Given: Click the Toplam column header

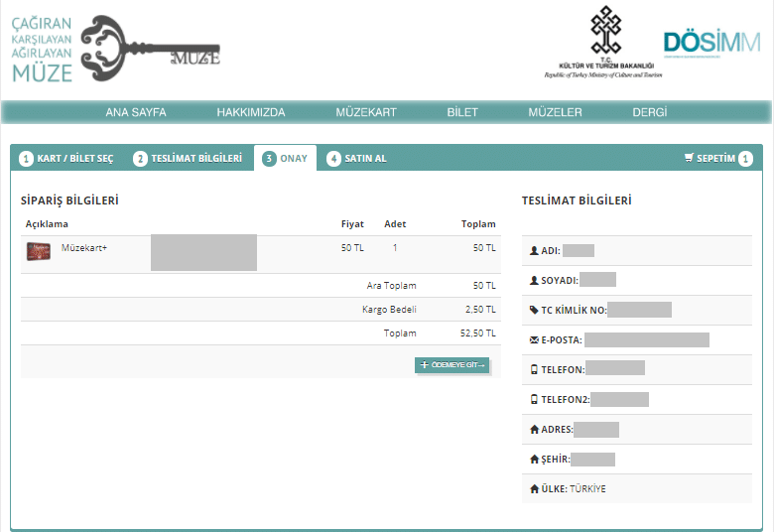Looking at the screenshot, I should pos(478,223).
